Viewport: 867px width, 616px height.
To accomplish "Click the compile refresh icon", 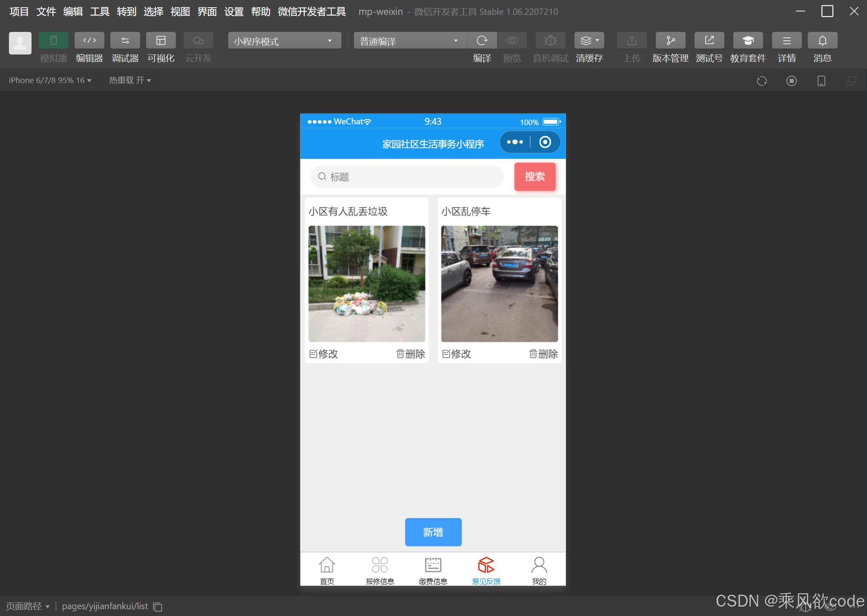I will coord(482,40).
